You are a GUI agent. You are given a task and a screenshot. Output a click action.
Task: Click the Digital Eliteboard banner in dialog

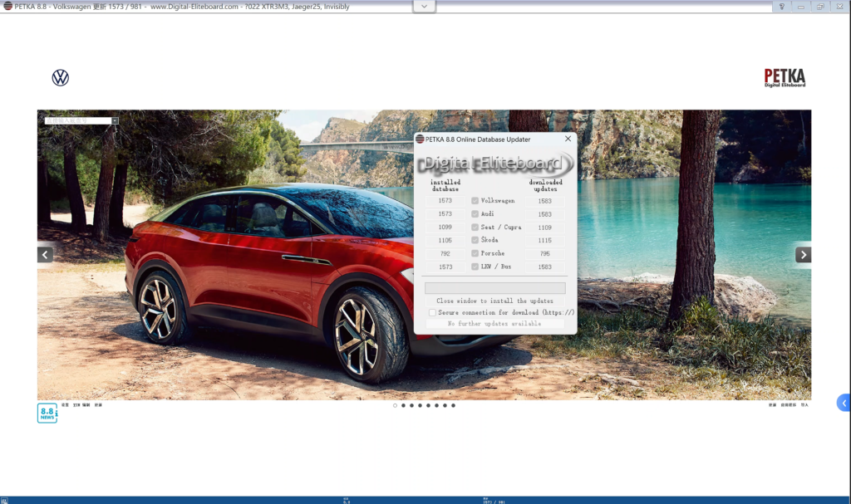click(495, 164)
